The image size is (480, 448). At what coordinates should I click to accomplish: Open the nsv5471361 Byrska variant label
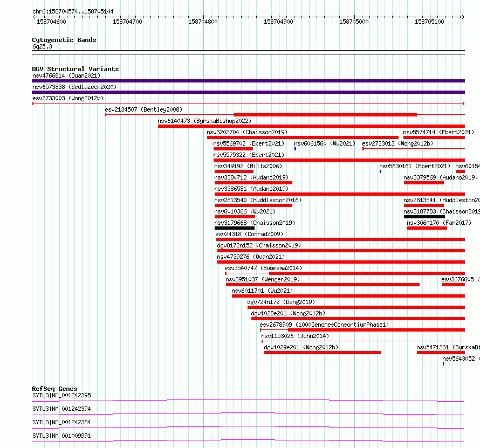click(x=448, y=347)
